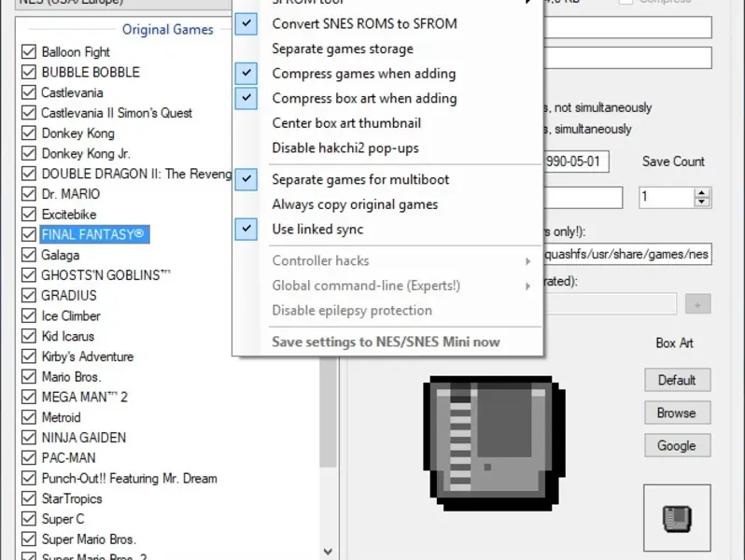Select Super Mario Bros. in the games list
This screenshot has width=745, height=560.
[x=89, y=539]
